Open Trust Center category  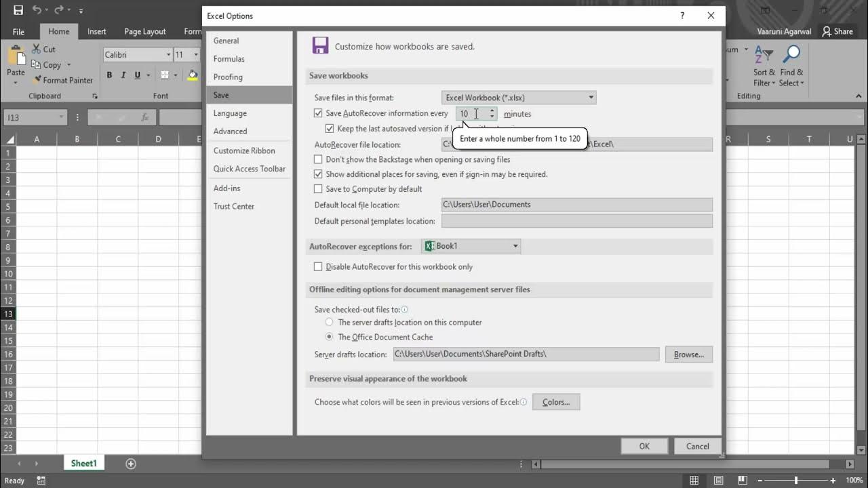point(250,206)
